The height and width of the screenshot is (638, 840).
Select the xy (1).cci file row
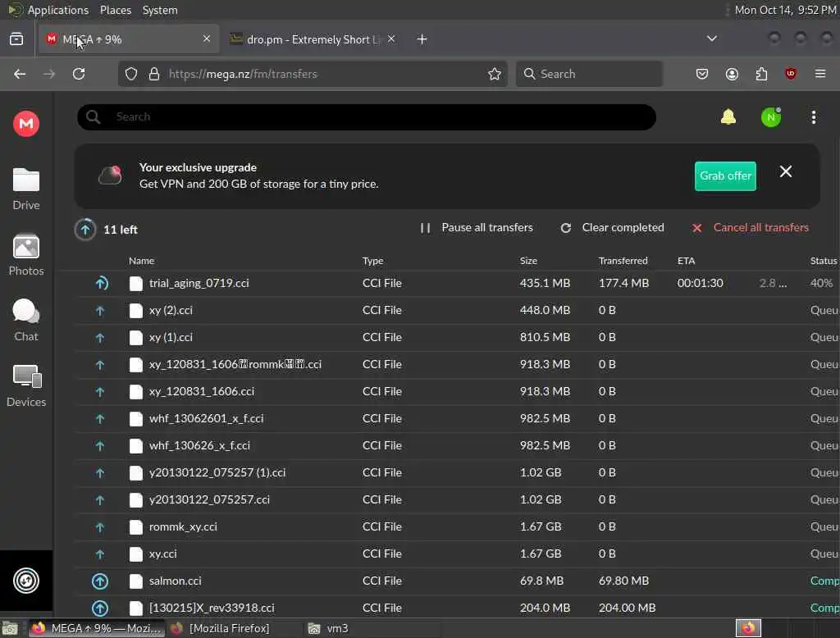coord(456,338)
